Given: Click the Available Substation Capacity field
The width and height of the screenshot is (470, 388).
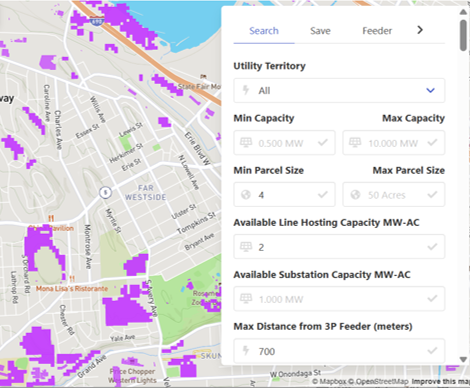Looking at the screenshot, I should [x=339, y=299].
